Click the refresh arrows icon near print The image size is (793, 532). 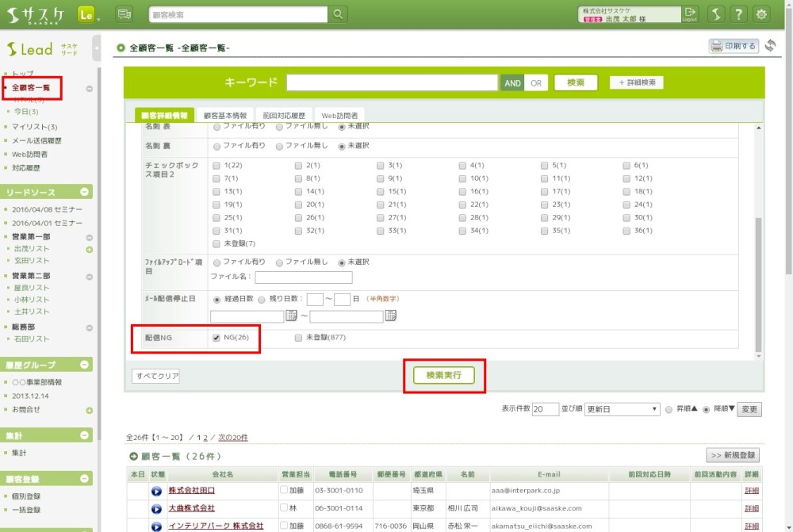pyautogui.click(x=771, y=46)
